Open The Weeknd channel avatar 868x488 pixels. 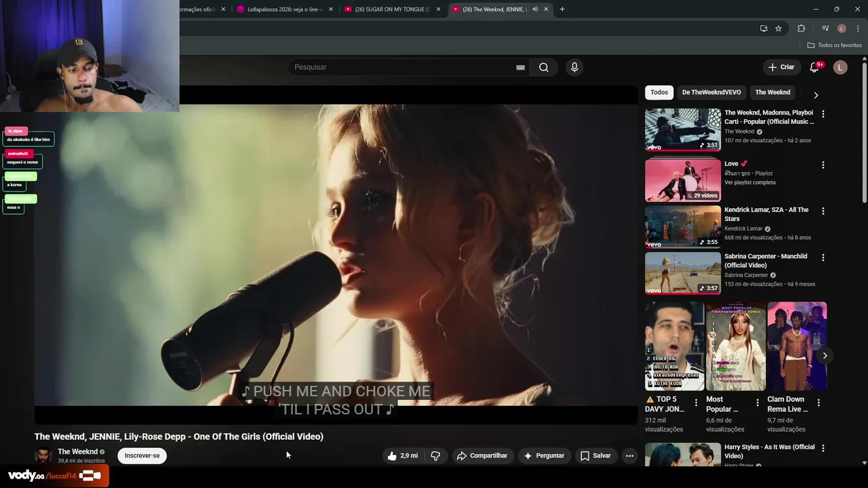(x=43, y=455)
